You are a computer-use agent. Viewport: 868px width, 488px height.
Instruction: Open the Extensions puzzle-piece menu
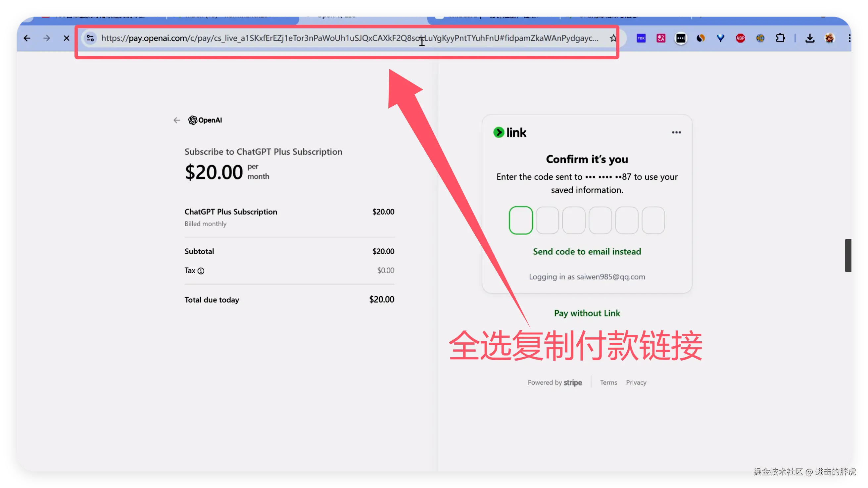click(780, 38)
